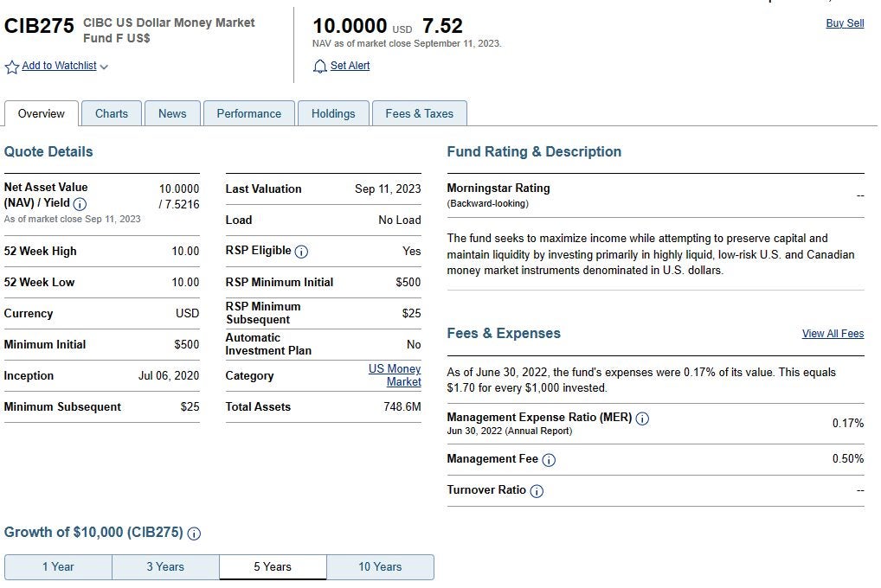Click the RSP Eligible info icon
This screenshot has height=588, width=881.
coord(300,251)
